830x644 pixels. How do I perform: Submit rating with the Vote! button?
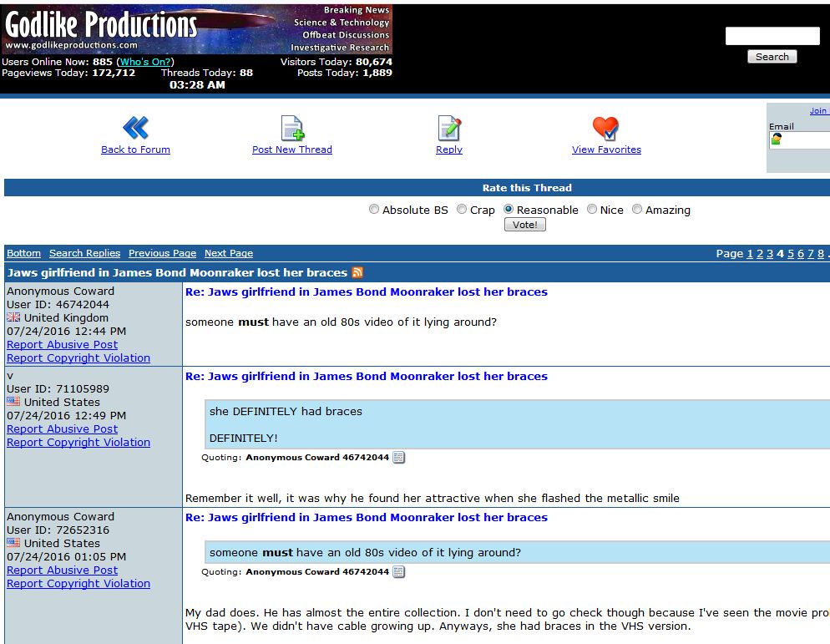pyautogui.click(x=524, y=225)
